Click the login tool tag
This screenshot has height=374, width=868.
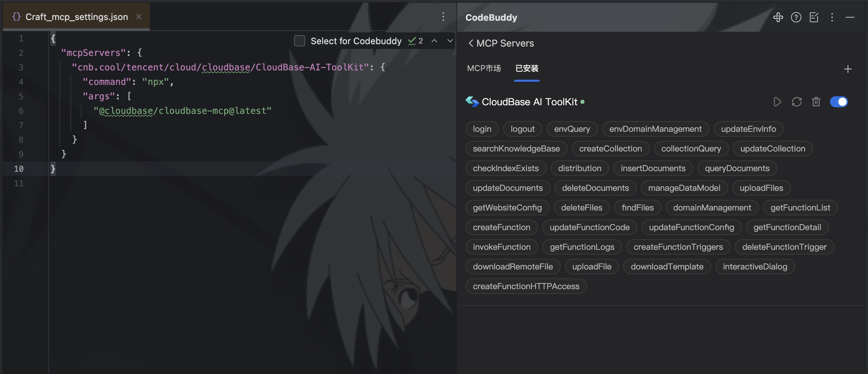click(x=482, y=129)
